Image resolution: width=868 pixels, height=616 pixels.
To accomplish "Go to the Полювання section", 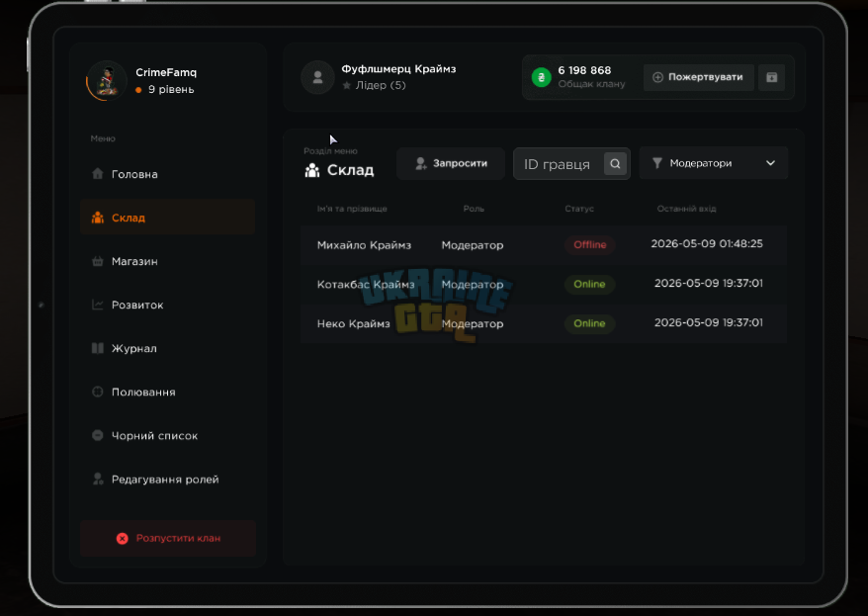I will 167,392.
